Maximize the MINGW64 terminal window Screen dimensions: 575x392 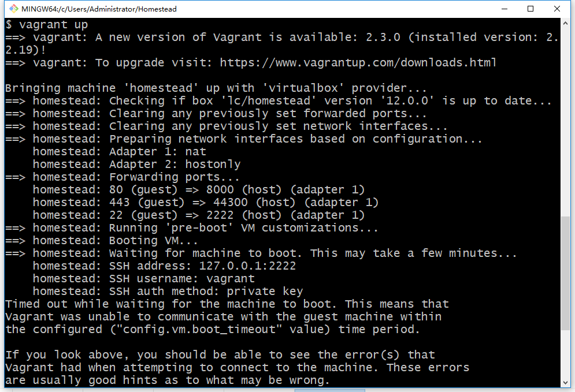[531, 9]
